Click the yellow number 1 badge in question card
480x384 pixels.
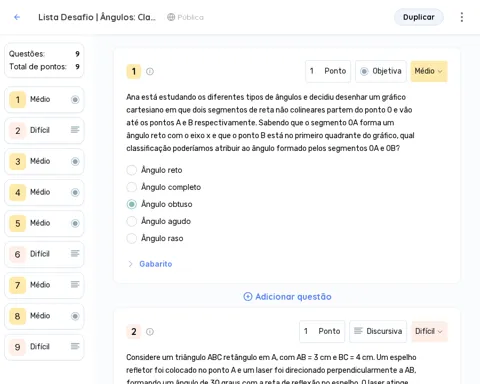[134, 71]
